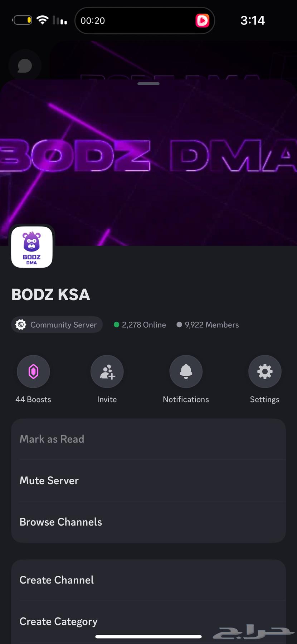
Task: Tap the chat bubble icon at top left
Action: (x=25, y=66)
